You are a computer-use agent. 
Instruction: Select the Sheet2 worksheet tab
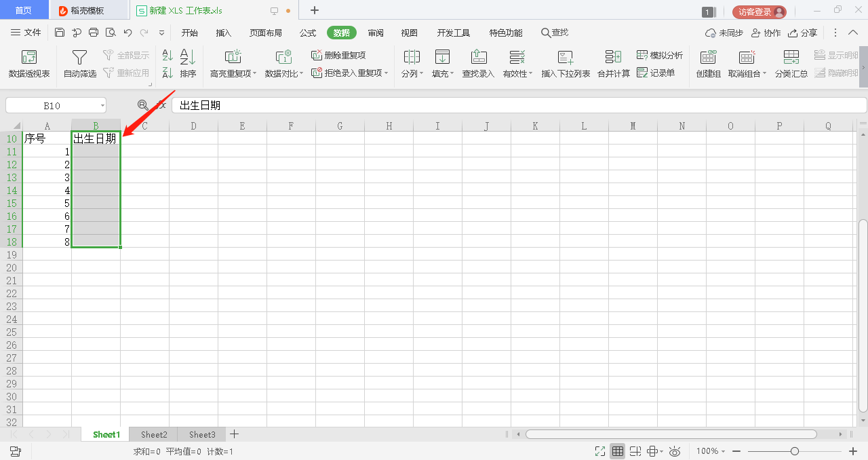click(x=154, y=434)
